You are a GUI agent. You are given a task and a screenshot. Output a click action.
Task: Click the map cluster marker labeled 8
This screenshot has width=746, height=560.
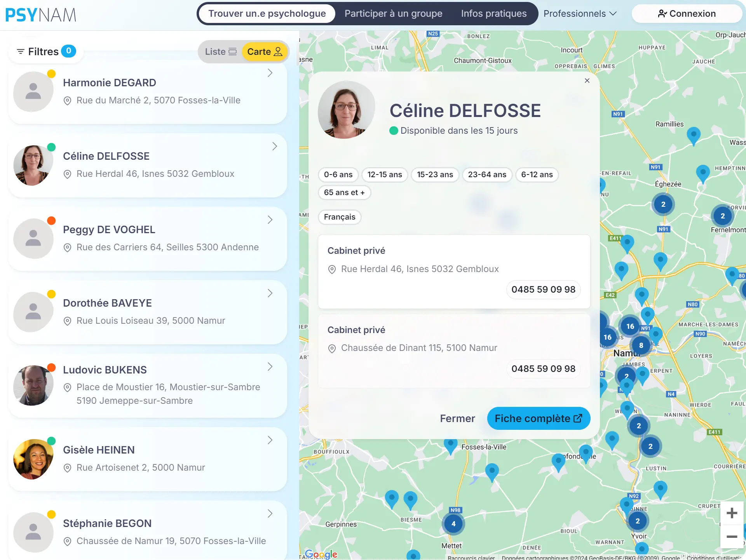click(641, 345)
